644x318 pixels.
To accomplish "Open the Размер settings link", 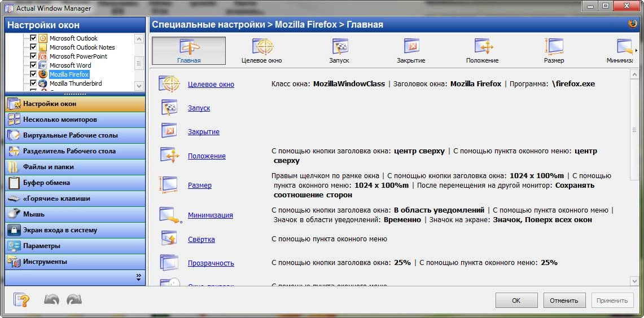I will click(x=200, y=185).
